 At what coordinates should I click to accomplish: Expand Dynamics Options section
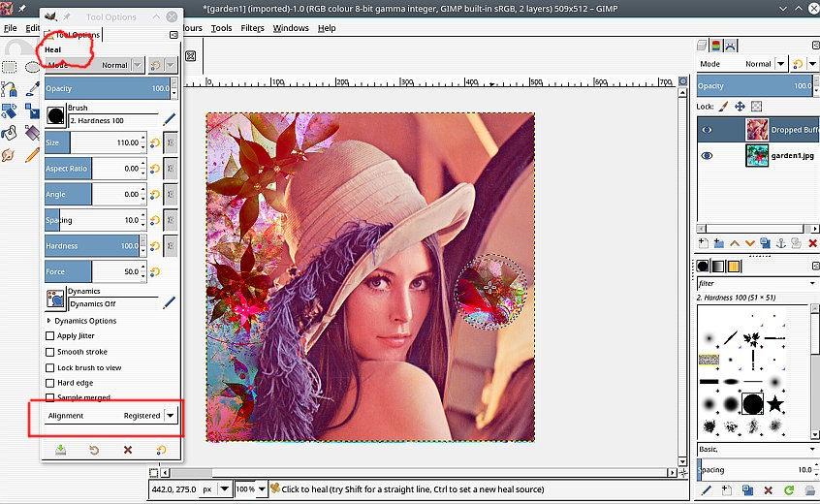[x=48, y=321]
